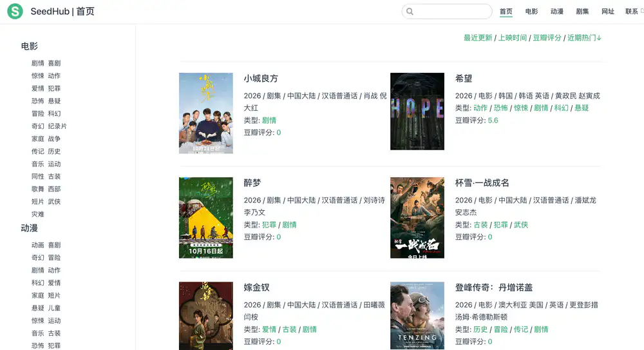This screenshot has height=350, width=644.
Task: Select 运动 in the 动漫 sidebar
Action: tap(54, 320)
